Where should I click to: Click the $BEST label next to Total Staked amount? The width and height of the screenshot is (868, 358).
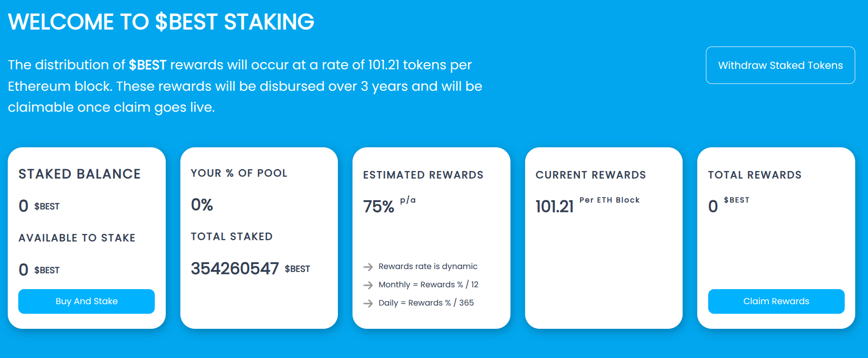click(297, 269)
